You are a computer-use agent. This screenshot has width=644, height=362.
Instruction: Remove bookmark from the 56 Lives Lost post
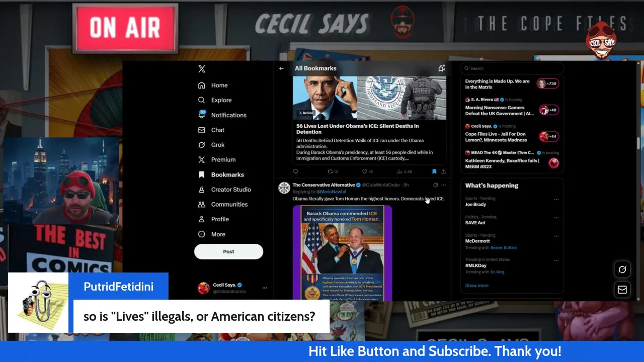tap(434, 171)
